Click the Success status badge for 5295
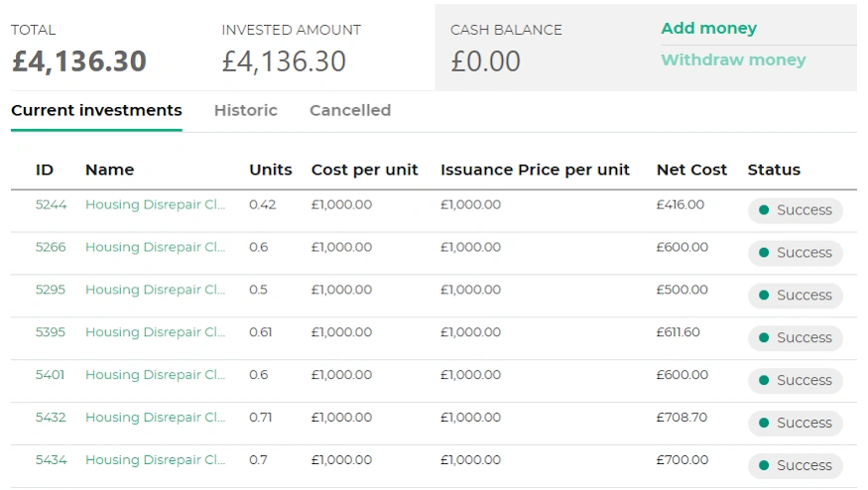 point(795,296)
